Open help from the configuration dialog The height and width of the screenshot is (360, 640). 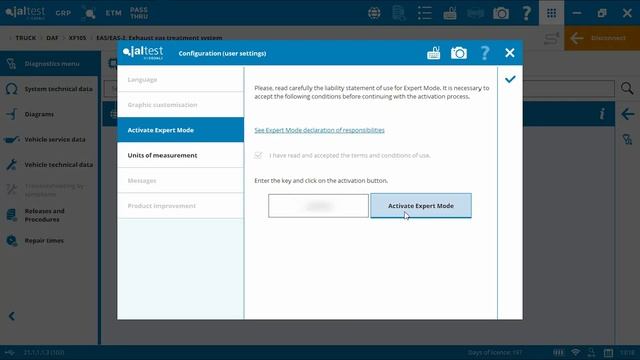484,53
